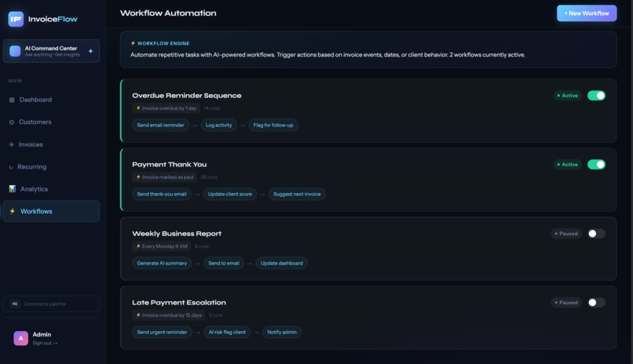Click the Active badge on Payment Thank You
633x364 pixels.
567,165
